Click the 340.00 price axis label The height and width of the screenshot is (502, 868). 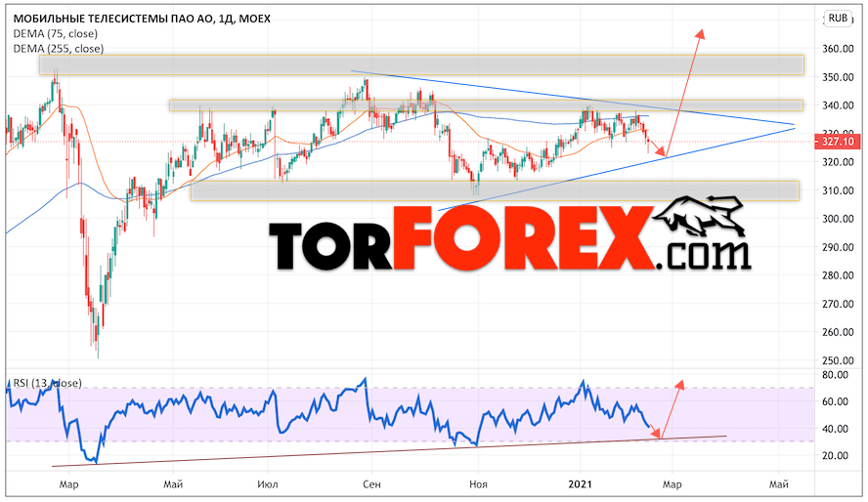(x=838, y=105)
